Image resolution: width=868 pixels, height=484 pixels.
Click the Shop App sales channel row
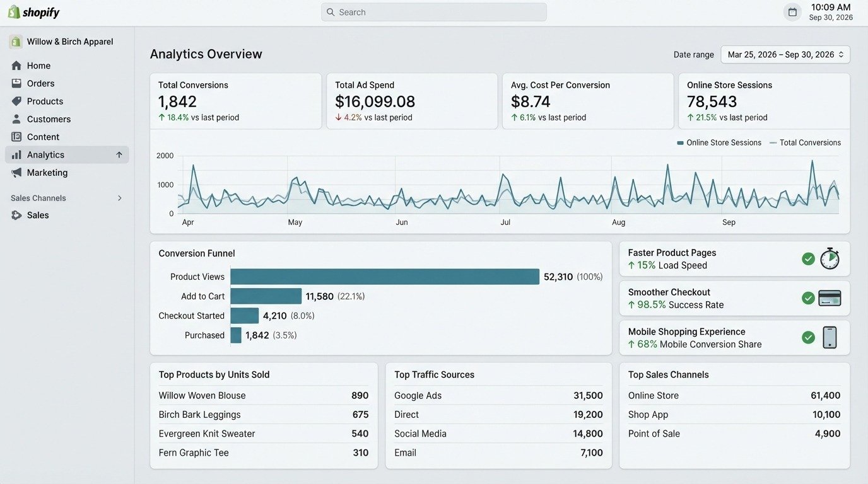[734, 415]
